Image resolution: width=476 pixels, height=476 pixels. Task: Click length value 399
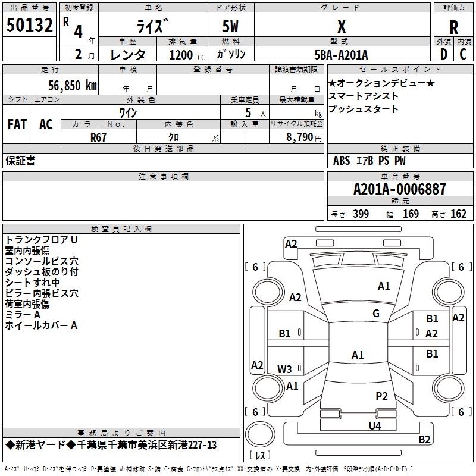(x=361, y=214)
